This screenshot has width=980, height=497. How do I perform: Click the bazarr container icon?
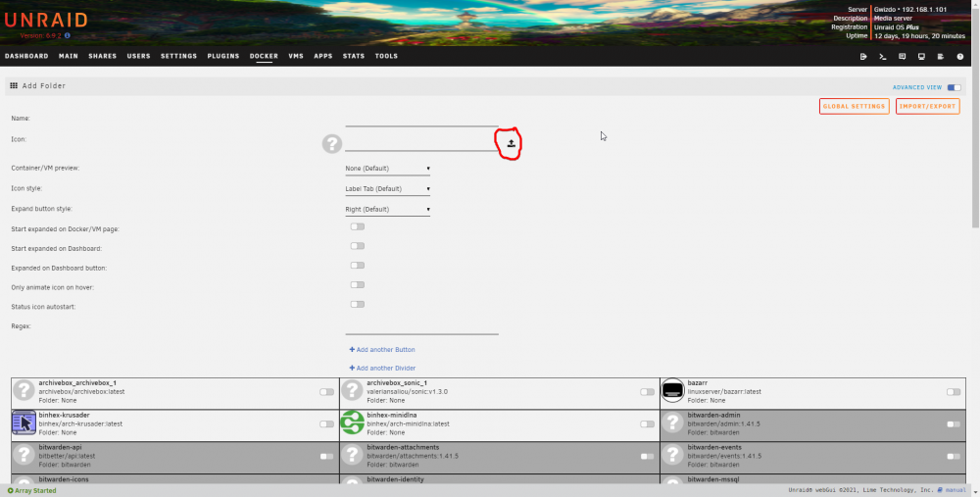click(673, 391)
